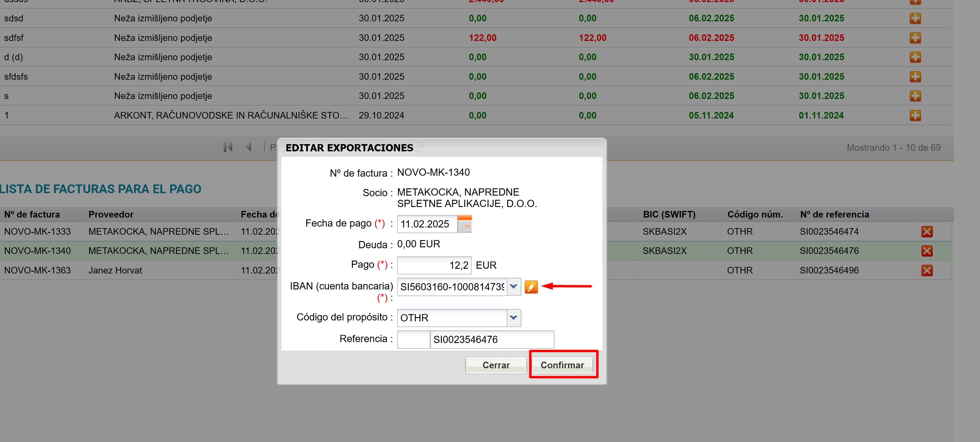Sort by BIC (SWIFT) column header

coord(669,214)
